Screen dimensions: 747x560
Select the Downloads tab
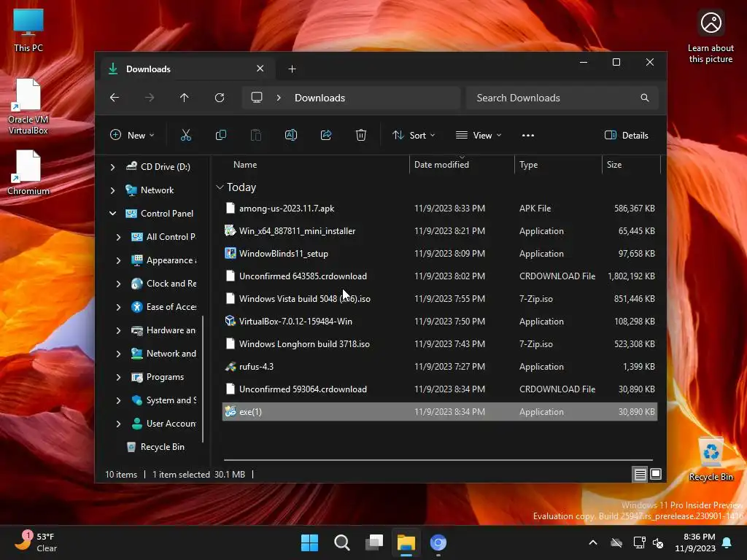(x=186, y=69)
